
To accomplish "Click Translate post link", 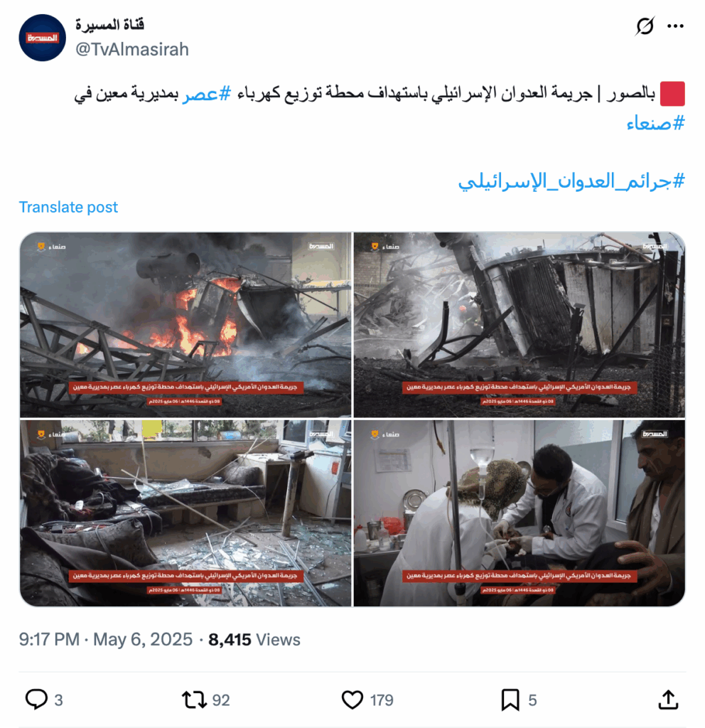I will click(x=68, y=207).
